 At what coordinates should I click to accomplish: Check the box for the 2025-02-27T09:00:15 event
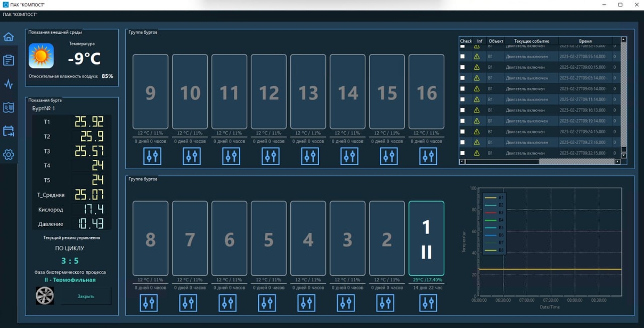[462, 67]
